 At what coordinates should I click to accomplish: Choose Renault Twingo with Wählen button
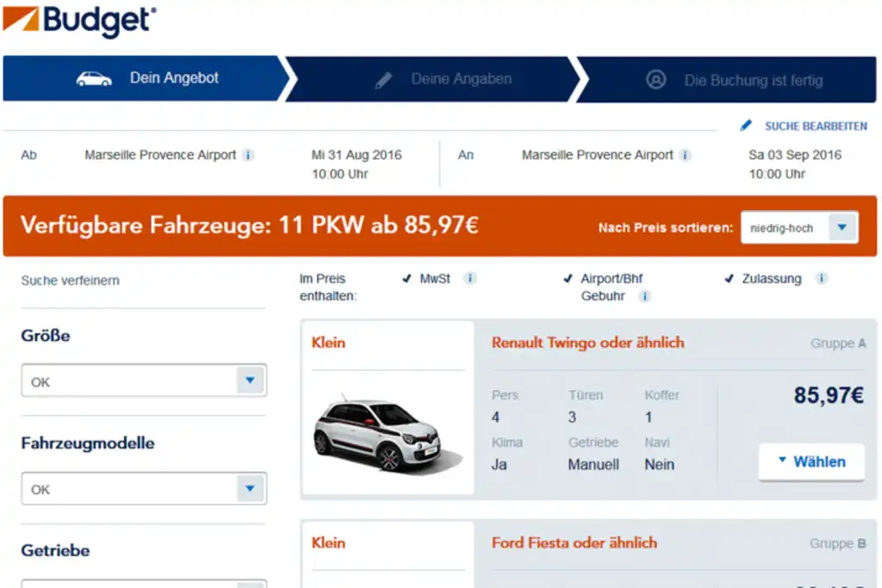coord(811,462)
